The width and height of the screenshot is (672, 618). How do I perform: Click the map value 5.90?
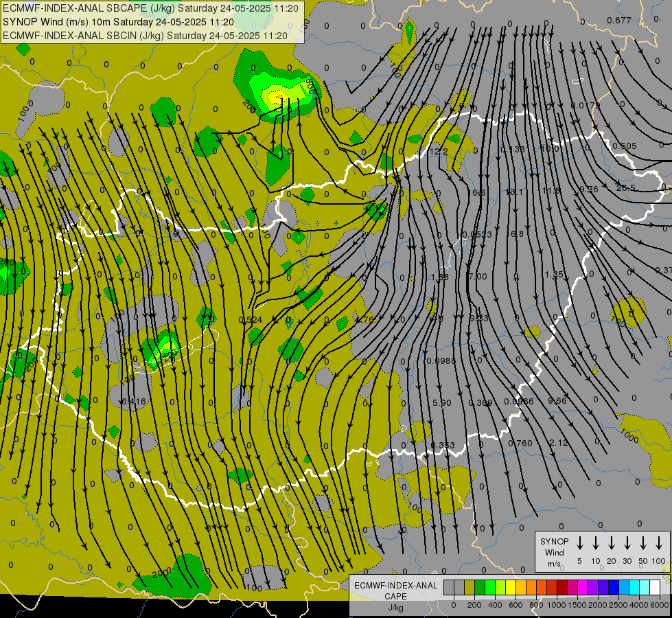point(442,402)
